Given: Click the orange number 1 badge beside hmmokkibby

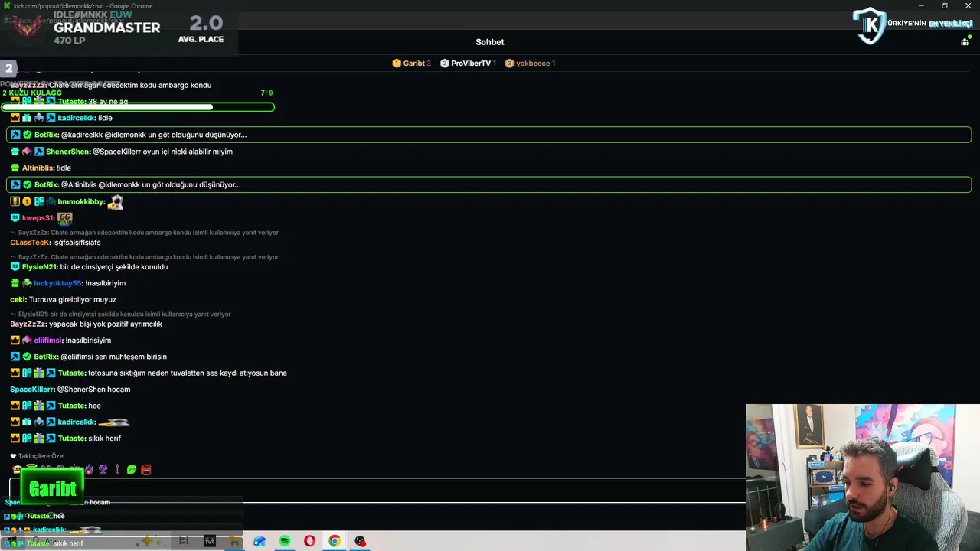Looking at the screenshot, I should coord(27,201).
